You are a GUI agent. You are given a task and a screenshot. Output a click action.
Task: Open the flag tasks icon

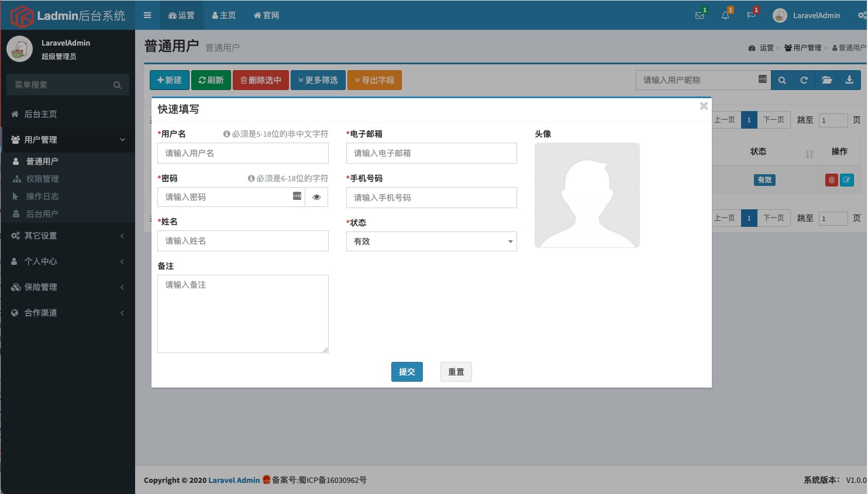[x=751, y=15]
